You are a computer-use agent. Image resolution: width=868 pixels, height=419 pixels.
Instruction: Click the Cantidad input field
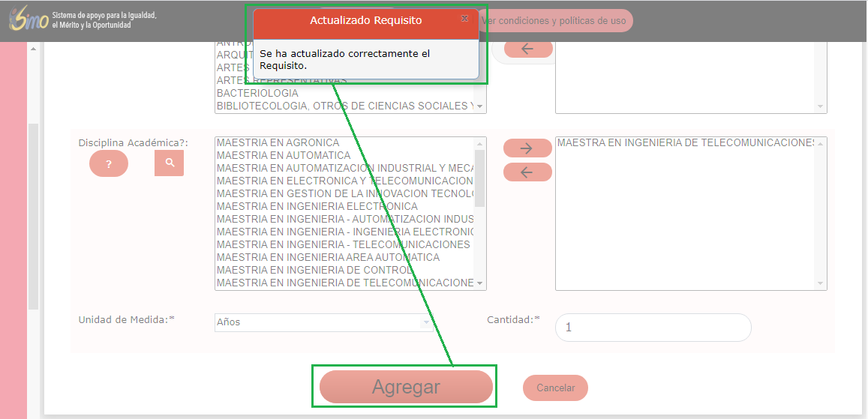point(653,328)
